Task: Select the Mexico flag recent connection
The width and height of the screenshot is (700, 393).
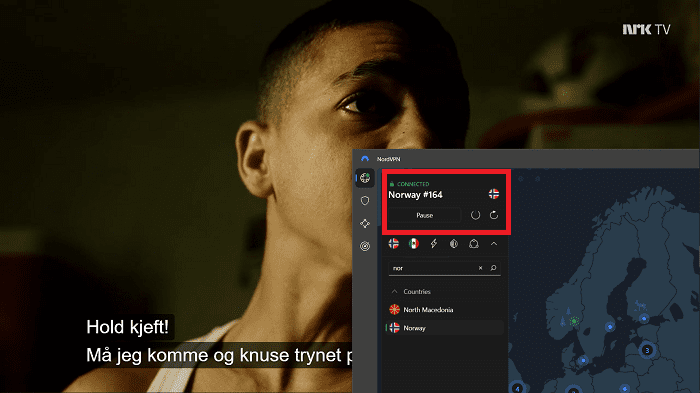Action: (414, 243)
